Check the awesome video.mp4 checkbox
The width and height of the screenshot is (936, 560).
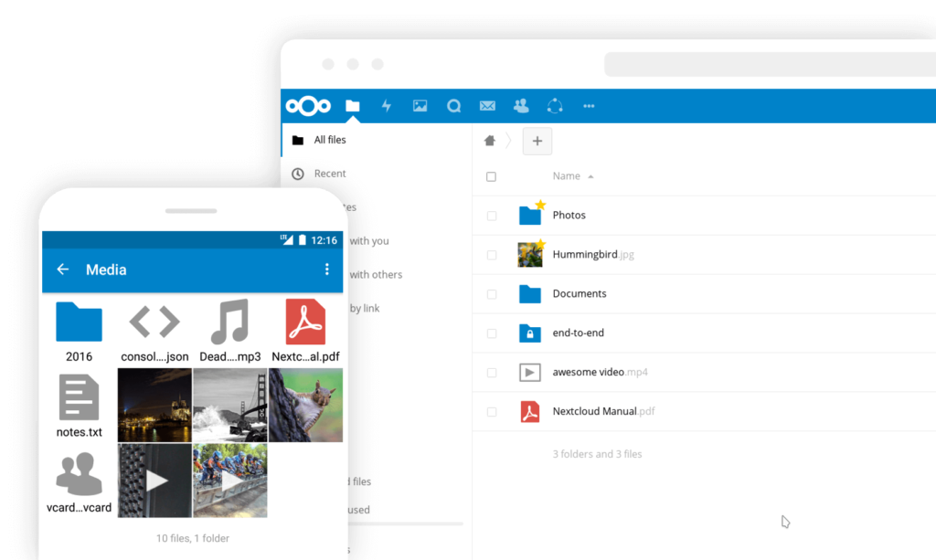pyautogui.click(x=491, y=373)
